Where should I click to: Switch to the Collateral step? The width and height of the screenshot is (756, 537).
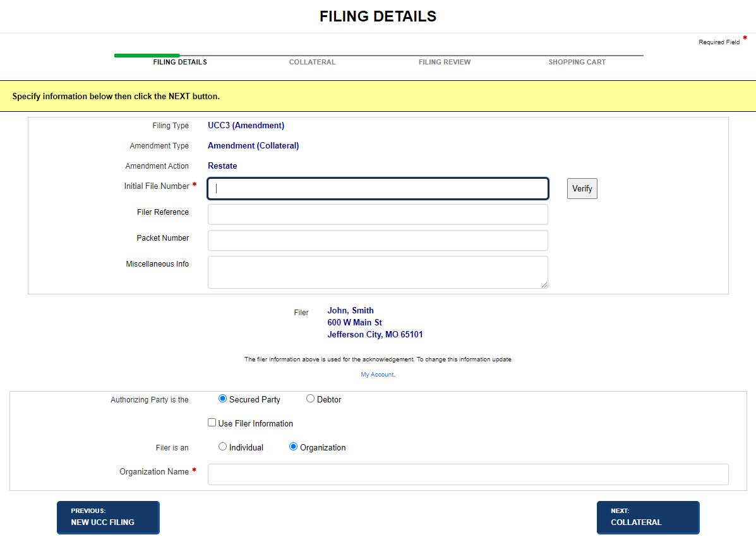(x=312, y=62)
